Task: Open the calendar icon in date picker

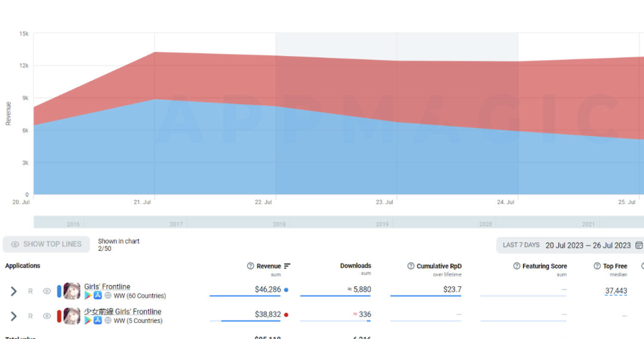Action: [639, 246]
